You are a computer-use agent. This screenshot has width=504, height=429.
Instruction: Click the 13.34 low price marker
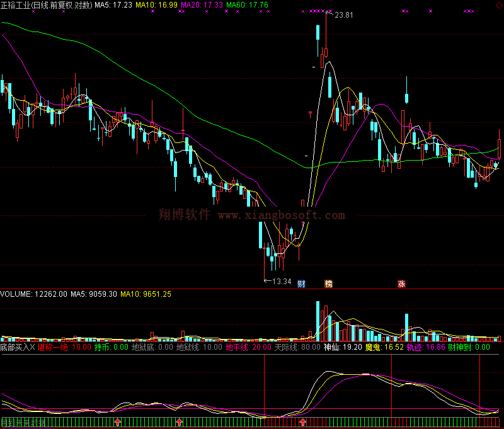tap(282, 282)
